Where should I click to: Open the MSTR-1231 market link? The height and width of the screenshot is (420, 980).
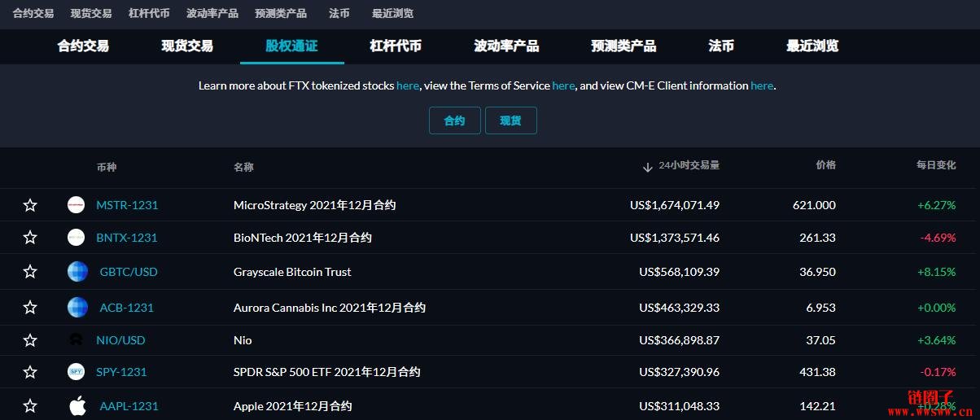tap(127, 205)
